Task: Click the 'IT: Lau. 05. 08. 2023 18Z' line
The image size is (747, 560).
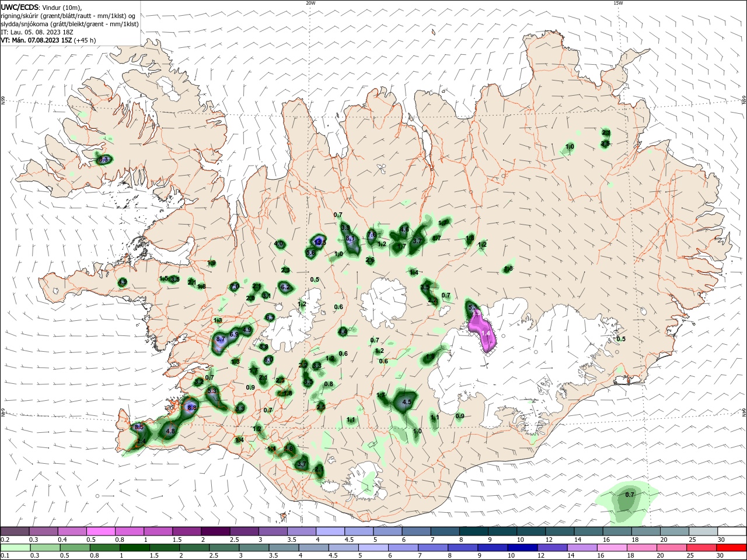Action: [x=37, y=32]
